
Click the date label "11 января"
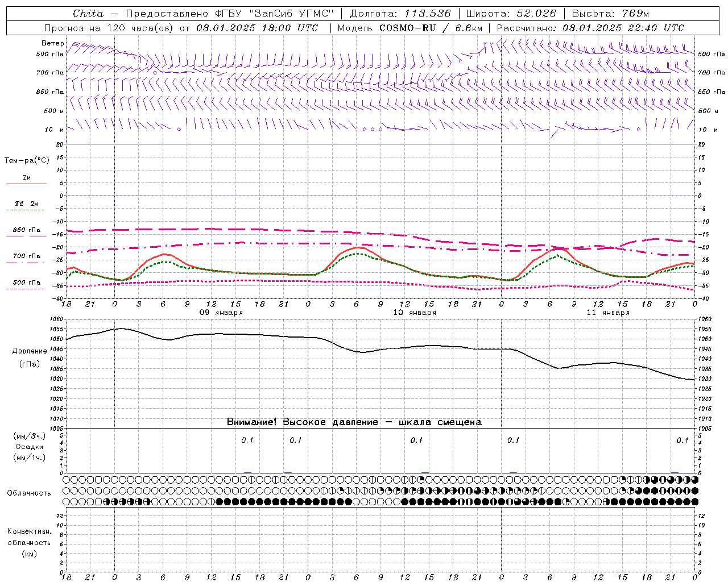608,313
